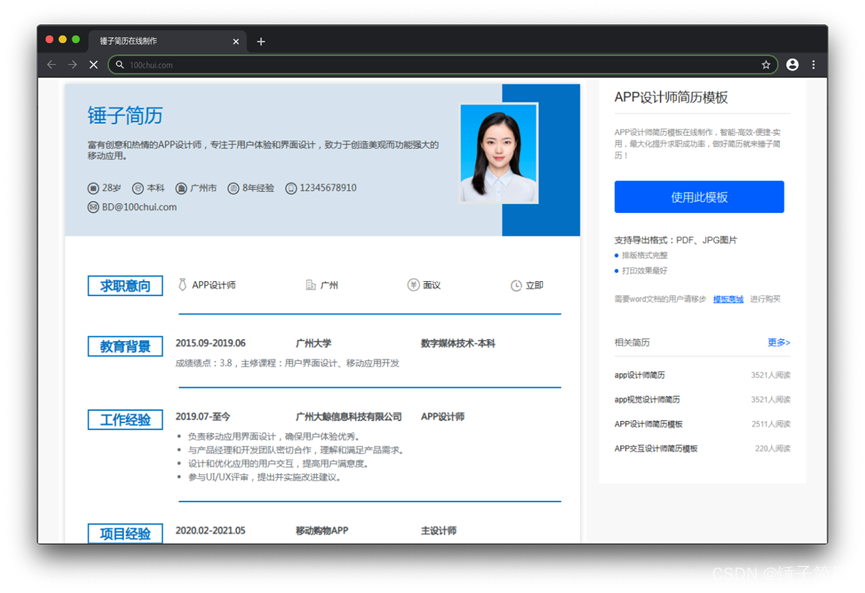Close the 锤子简历在线制作 tab
865x593 pixels.
(x=236, y=41)
